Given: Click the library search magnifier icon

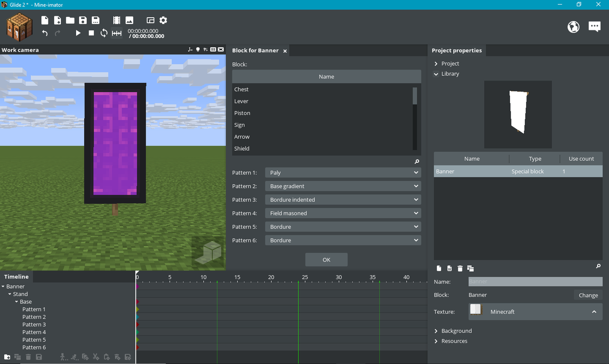Looking at the screenshot, I should (599, 266).
